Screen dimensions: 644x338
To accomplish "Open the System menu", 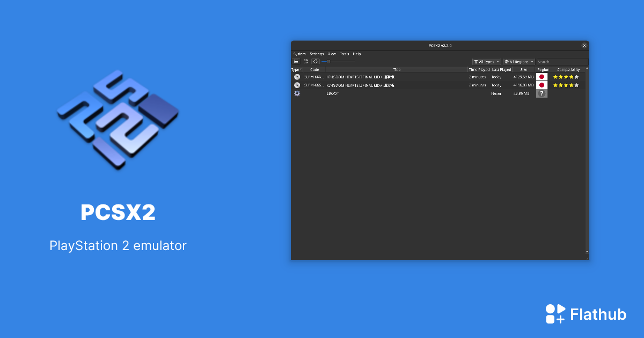I will (x=299, y=54).
